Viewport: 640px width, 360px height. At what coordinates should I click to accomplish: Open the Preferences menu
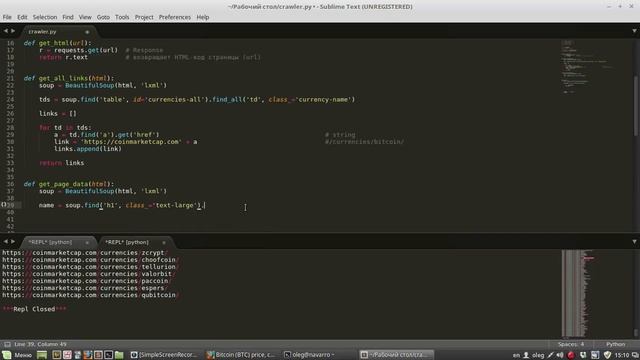click(175, 17)
